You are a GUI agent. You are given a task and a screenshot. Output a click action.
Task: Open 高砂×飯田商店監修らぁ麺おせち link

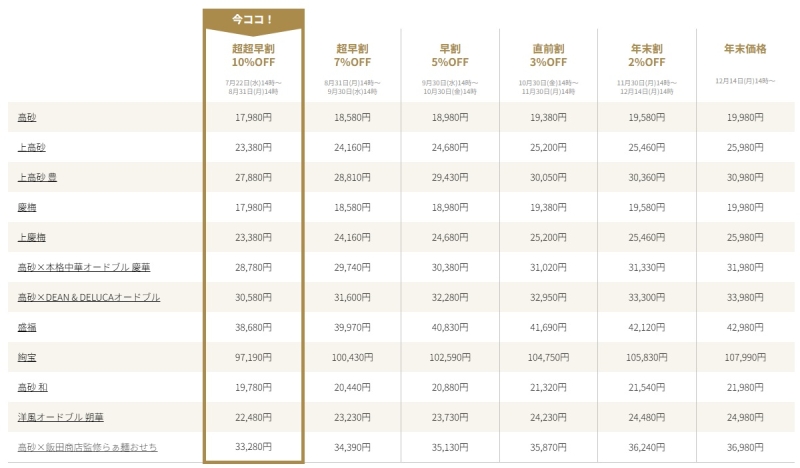(87, 448)
